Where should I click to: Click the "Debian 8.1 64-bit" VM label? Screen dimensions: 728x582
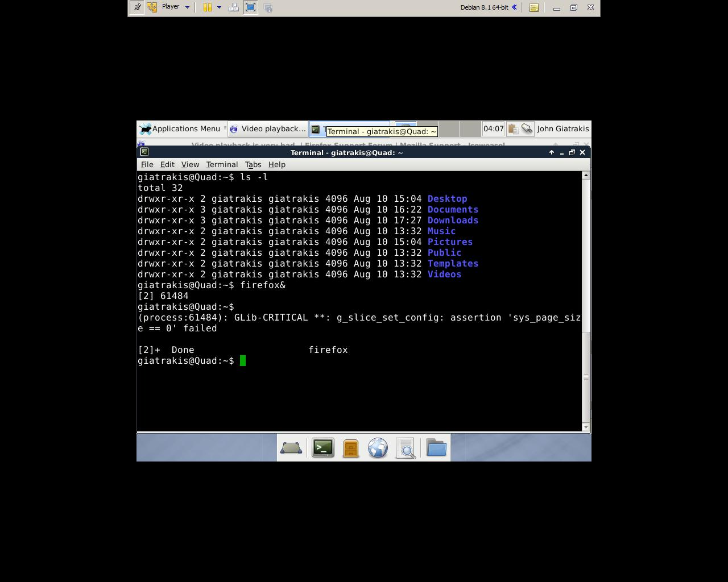tap(485, 7)
